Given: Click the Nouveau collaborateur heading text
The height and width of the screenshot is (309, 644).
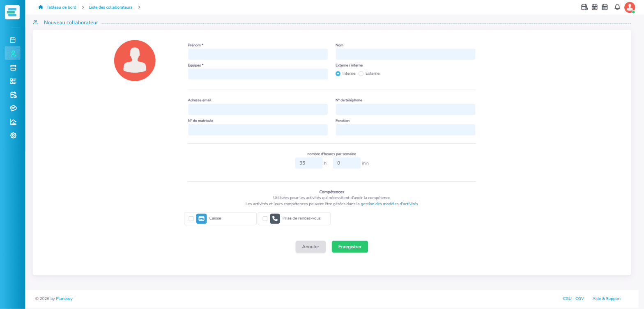Looking at the screenshot, I should 71,23.
